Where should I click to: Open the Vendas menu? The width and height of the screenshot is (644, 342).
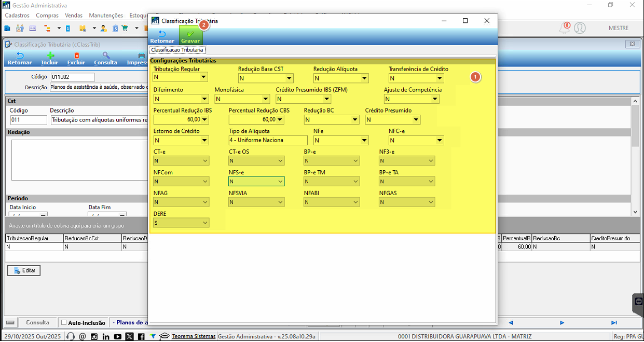pyautogui.click(x=74, y=16)
